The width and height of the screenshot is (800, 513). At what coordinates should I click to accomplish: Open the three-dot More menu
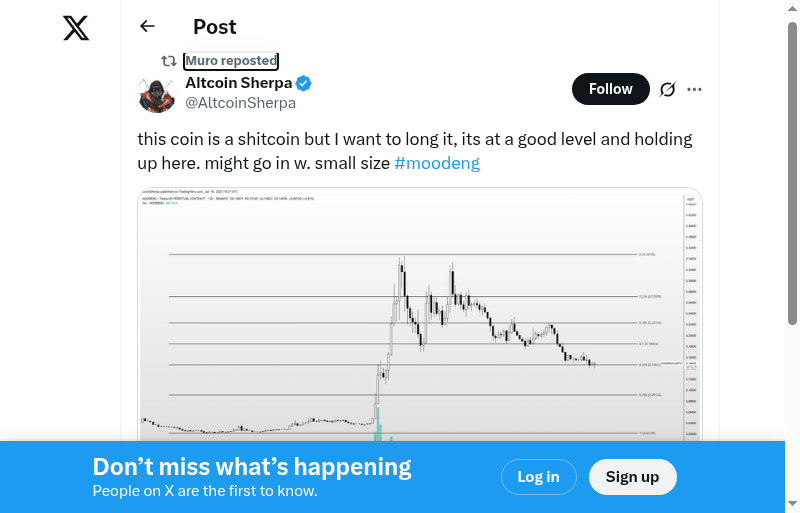pos(695,89)
